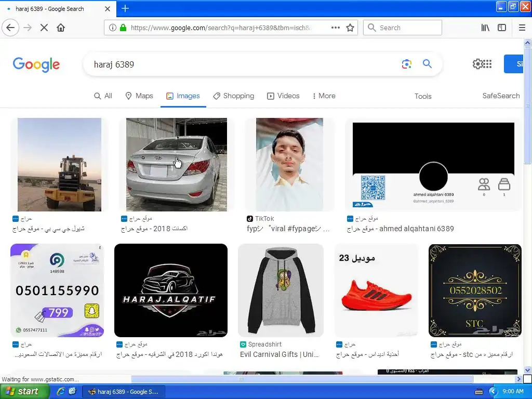The width and height of the screenshot is (532, 399).
Task: Open the ahmed alqahtani 6389 profile image
Action: (x=433, y=165)
